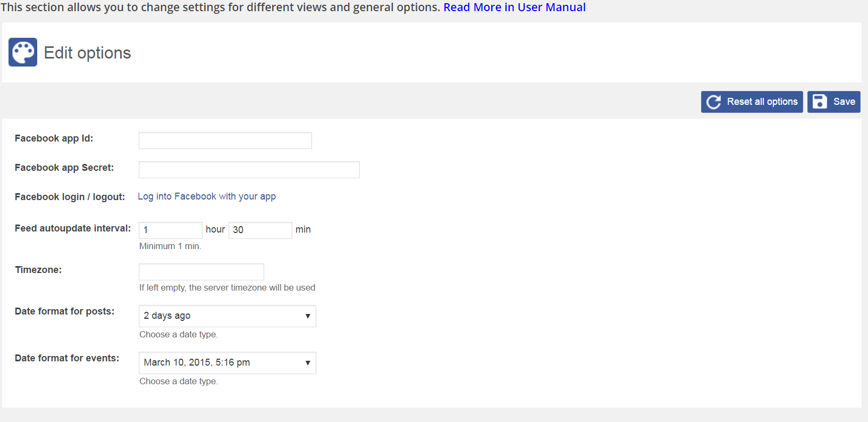Click the Minimum 1 min. hint
Viewport: 868px width, 422px height.
(170, 246)
